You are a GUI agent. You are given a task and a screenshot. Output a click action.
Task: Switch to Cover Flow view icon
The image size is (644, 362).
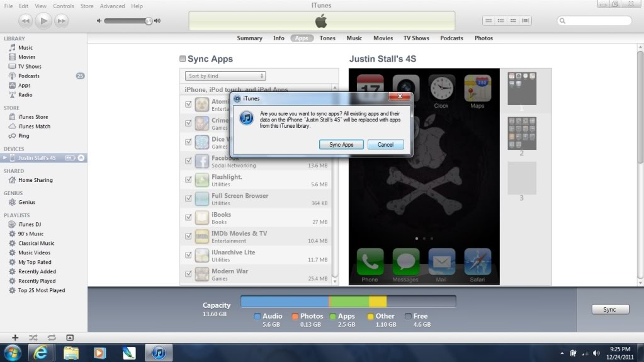pyautogui.click(x=525, y=21)
